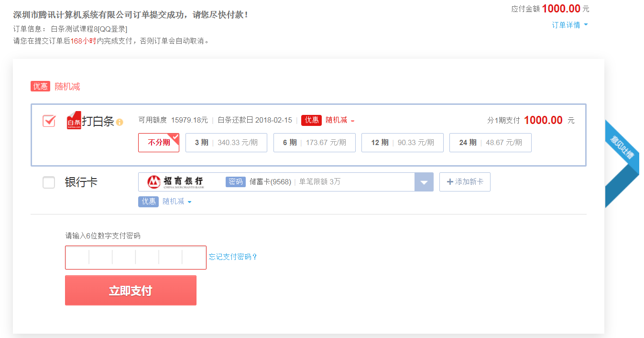644x338 pixels.
Task: Click the 请输入6位数字支付密码 prompt text
Action: (x=103, y=236)
